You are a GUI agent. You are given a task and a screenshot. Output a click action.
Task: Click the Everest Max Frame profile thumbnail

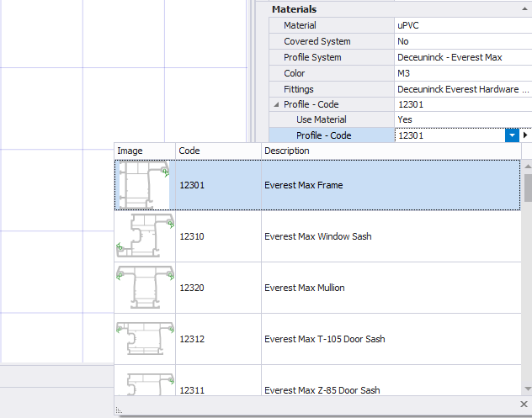pos(144,184)
